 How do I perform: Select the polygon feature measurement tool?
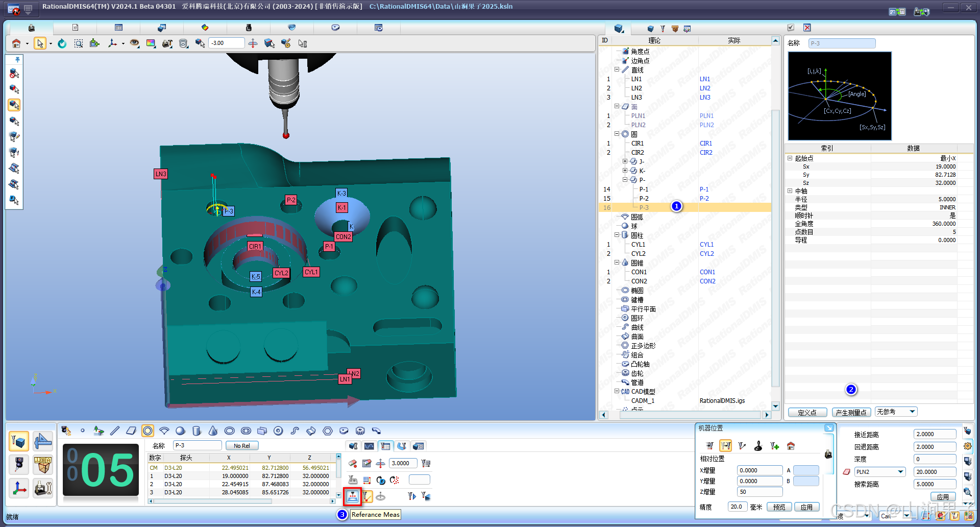tap(328, 431)
